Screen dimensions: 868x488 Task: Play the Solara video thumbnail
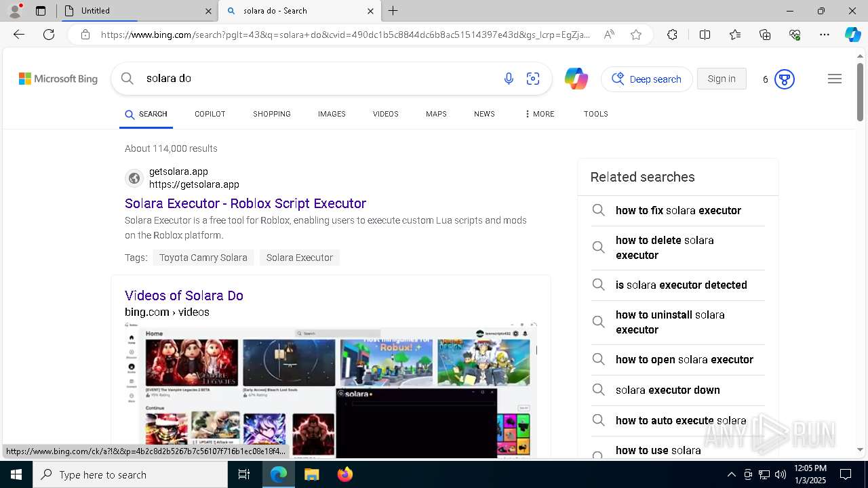[x=330, y=390]
